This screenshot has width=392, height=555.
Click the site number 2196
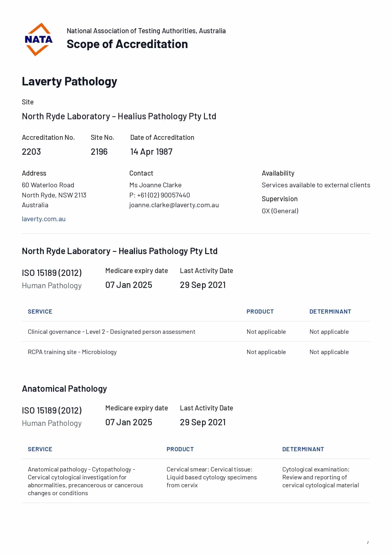pyautogui.click(x=99, y=152)
